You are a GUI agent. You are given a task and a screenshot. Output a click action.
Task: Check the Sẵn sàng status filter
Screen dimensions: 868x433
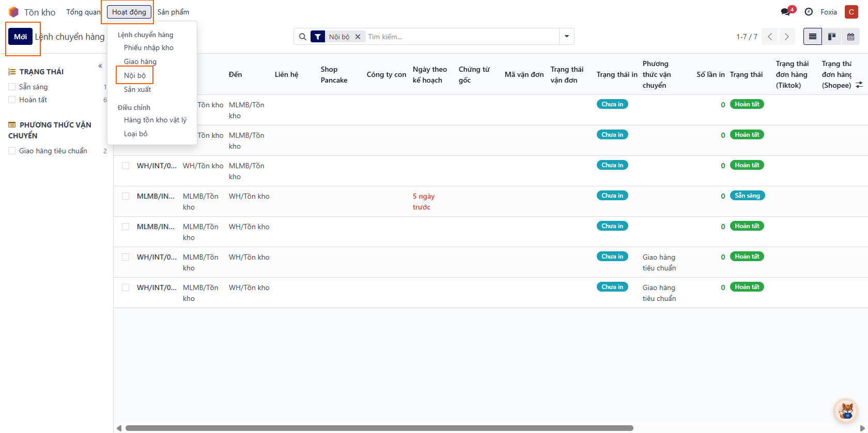pyautogui.click(x=12, y=87)
